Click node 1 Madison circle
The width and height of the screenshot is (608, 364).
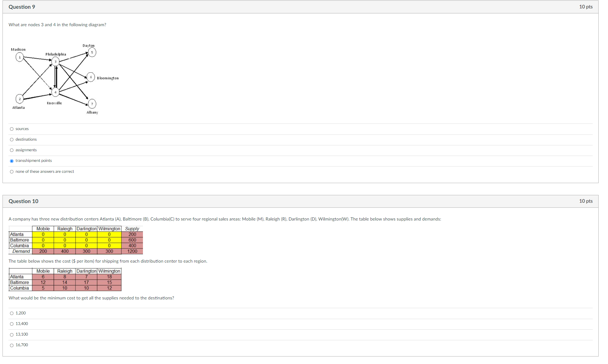pos(20,57)
